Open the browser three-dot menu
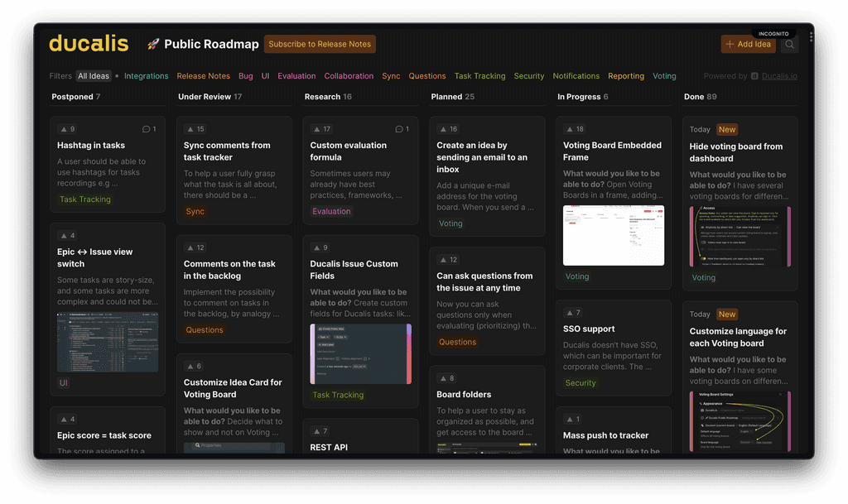The image size is (848, 504). coord(811,36)
